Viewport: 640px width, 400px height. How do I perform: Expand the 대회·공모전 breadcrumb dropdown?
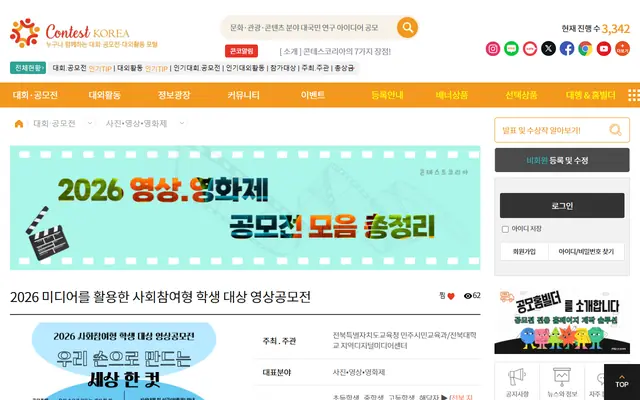point(90,123)
